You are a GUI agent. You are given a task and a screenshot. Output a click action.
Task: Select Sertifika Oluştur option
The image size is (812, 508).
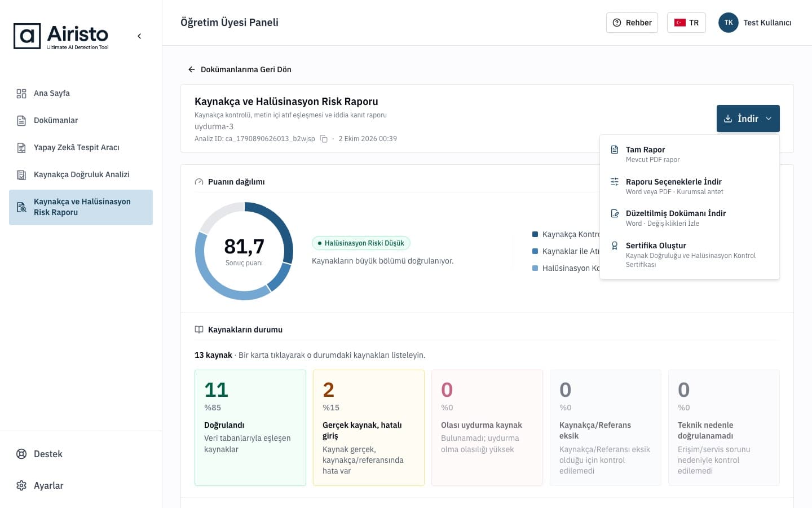[x=690, y=255]
